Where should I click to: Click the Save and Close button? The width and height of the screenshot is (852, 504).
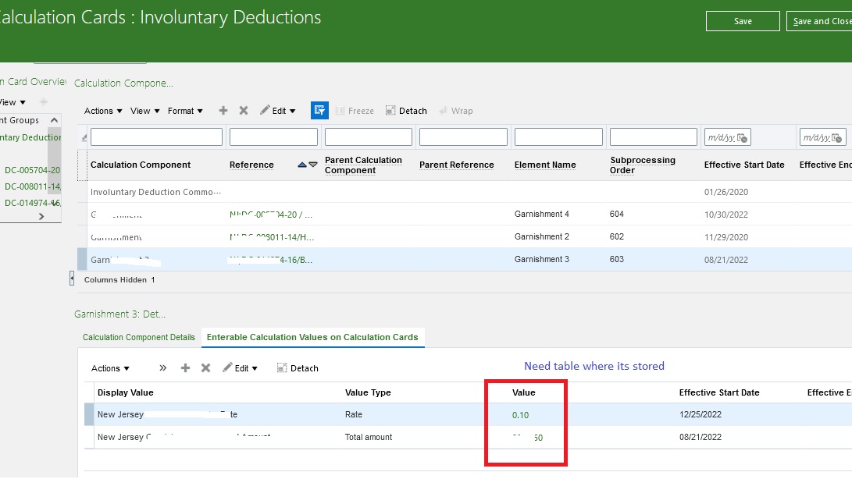[x=825, y=21]
